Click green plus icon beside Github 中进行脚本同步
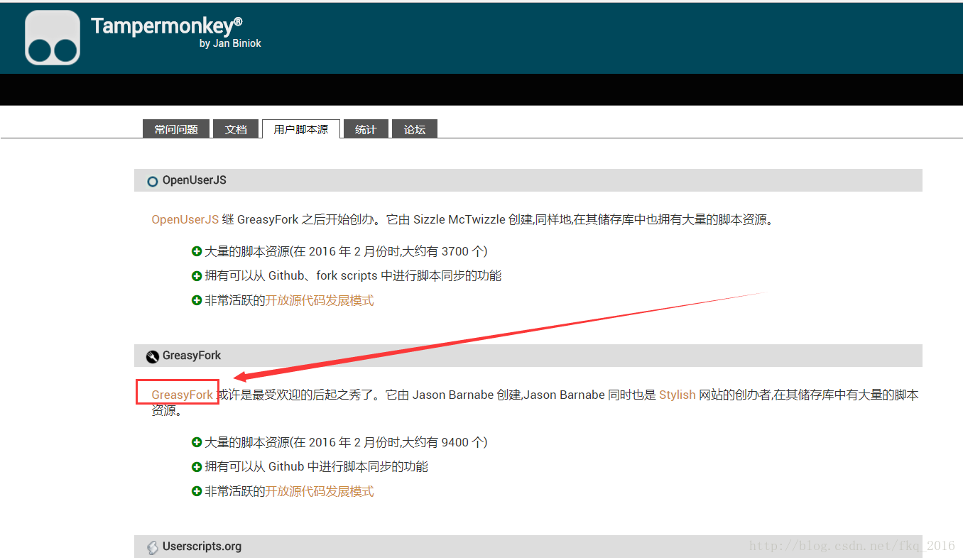This screenshot has width=963, height=560. (x=197, y=467)
